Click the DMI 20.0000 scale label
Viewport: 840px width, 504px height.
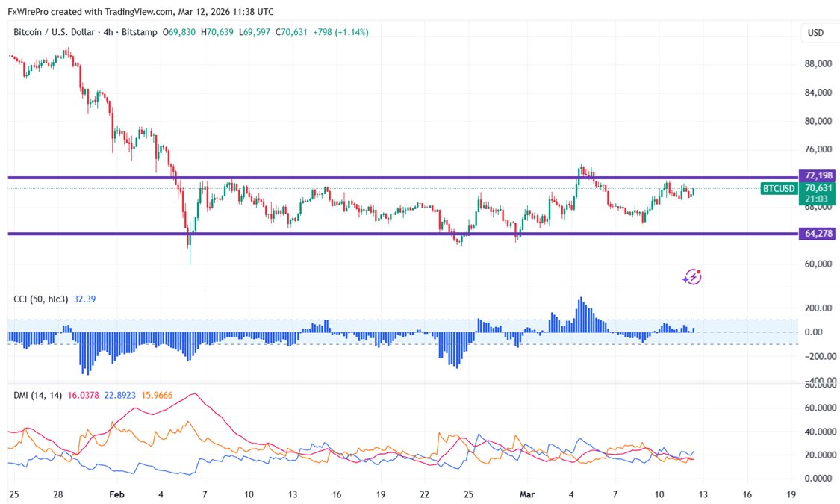pos(821,455)
